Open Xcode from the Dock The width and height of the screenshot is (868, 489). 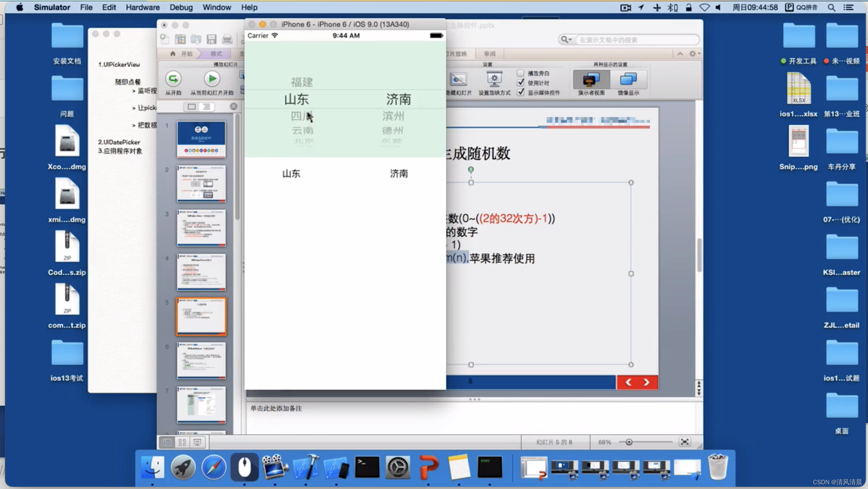coord(306,467)
